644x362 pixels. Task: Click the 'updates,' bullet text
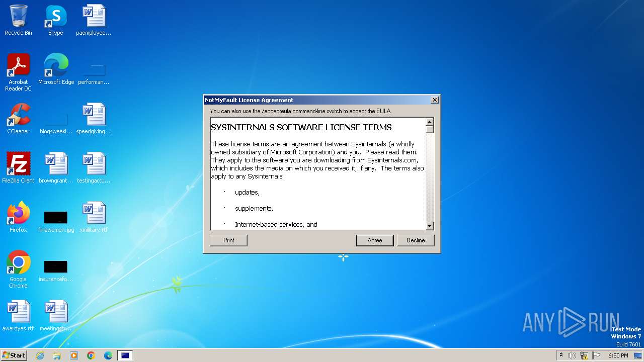(x=247, y=193)
